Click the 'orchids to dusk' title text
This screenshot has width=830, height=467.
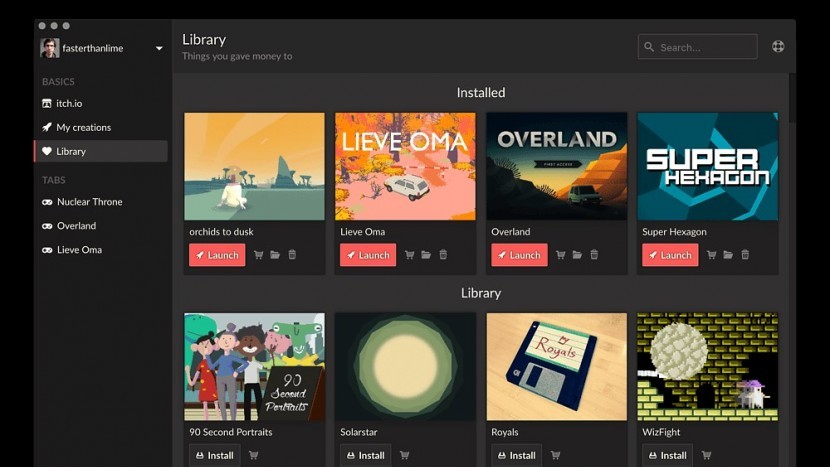[221, 232]
